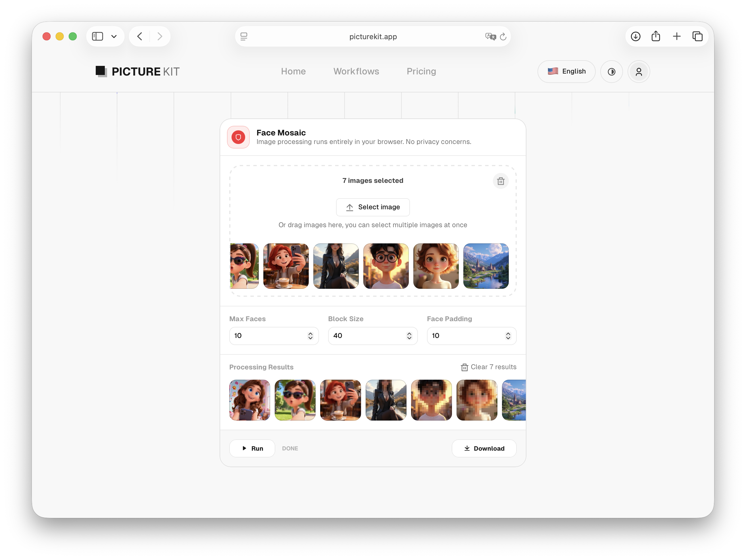Click the Picture Kit logo

pyautogui.click(x=137, y=71)
